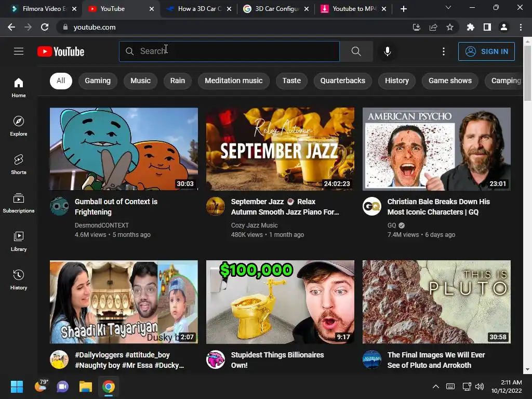Select the History filter chip
Viewport: 532px width, 399px height.
(x=396, y=81)
